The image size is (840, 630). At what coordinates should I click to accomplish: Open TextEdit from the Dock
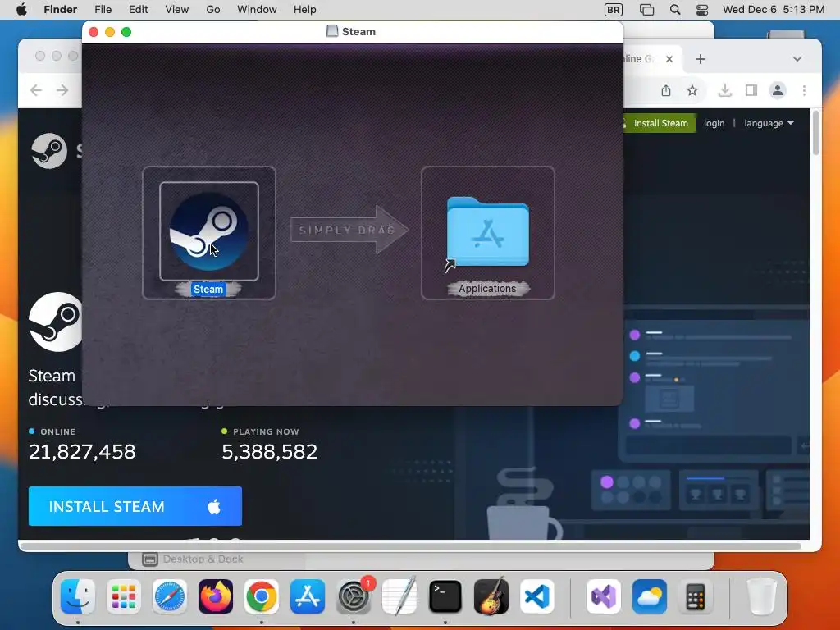(399, 596)
